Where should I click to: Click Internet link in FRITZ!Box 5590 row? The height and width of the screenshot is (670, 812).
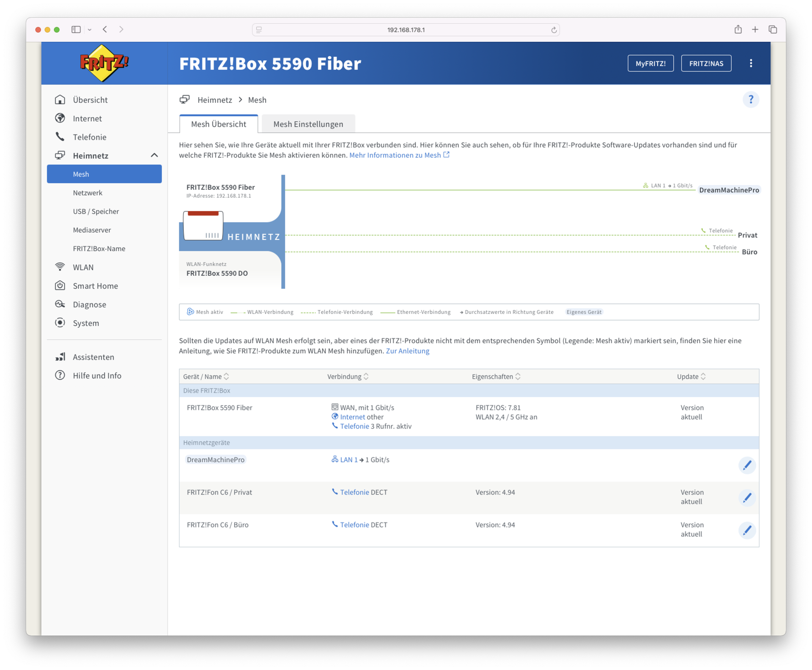coord(352,417)
